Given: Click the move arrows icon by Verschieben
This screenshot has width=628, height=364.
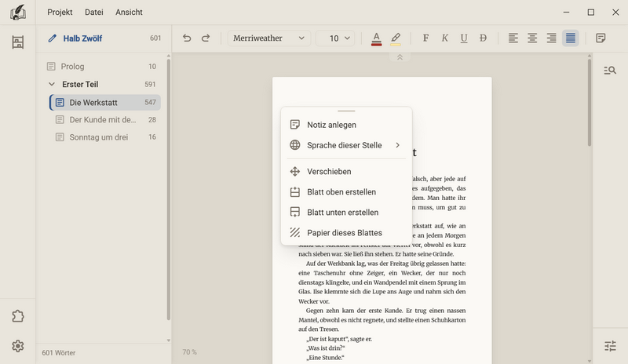Looking at the screenshot, I should pos(295,171).
